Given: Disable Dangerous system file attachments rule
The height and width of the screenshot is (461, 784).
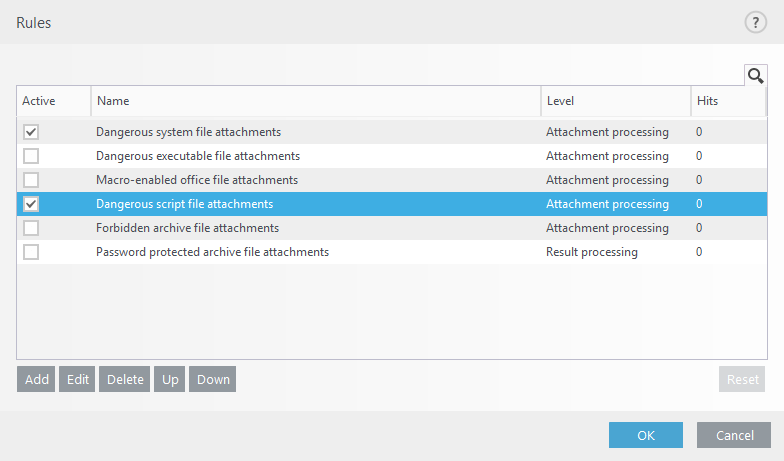Looking at the screenshot, I should coord(31,132).
